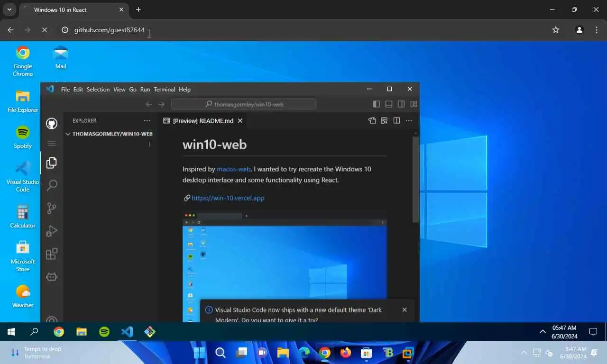607x364 pixels.
Task: Click the VS Code command center search box
Action: (244, 104)
